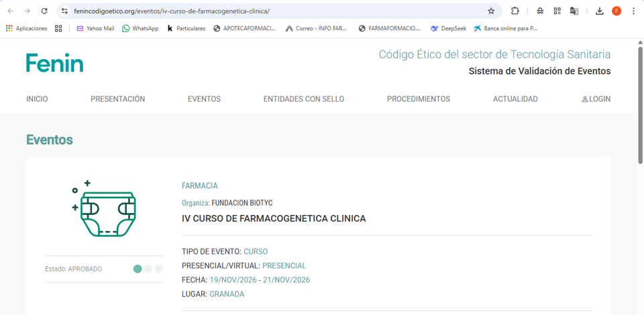Click the address bar URL field
This screenshot has height=315, width=644.
pos(268,11)
